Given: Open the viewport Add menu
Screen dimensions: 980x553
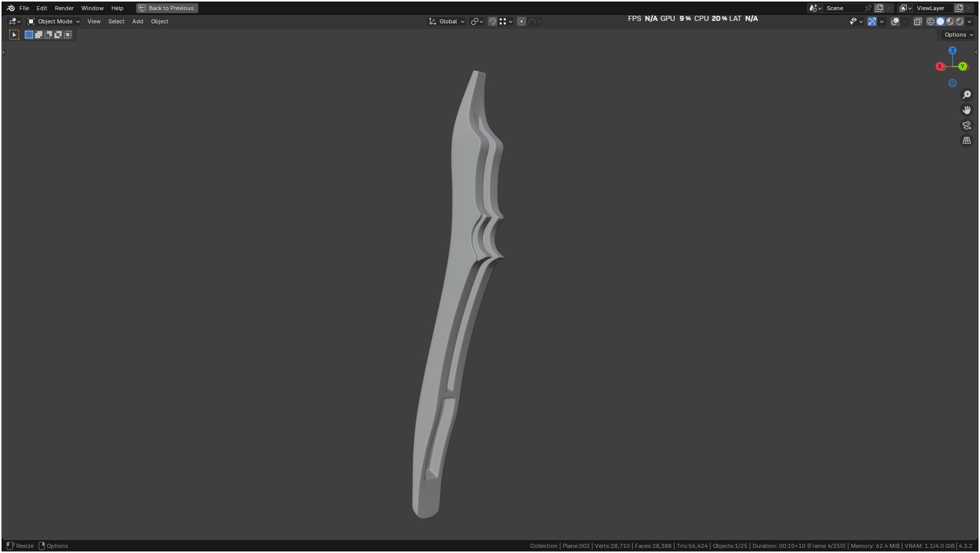Looking at the screenshot, I should (x=137, y=21).
